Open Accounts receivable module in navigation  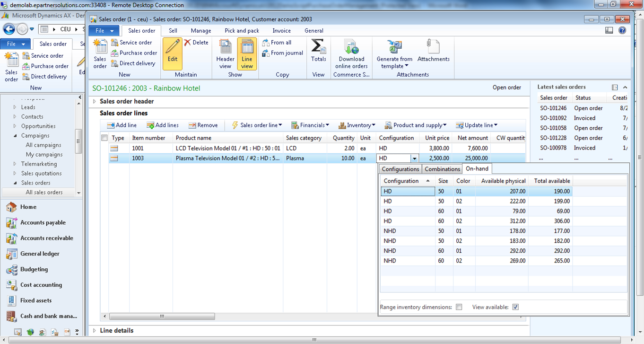[x=46, y=238]
